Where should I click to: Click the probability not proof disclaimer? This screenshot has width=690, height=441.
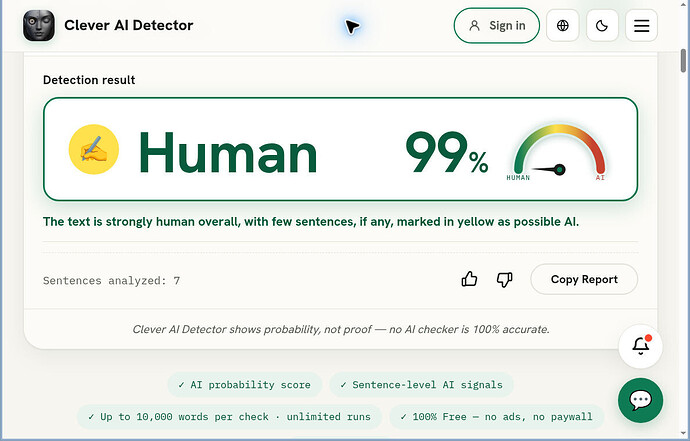coord(341,329)
